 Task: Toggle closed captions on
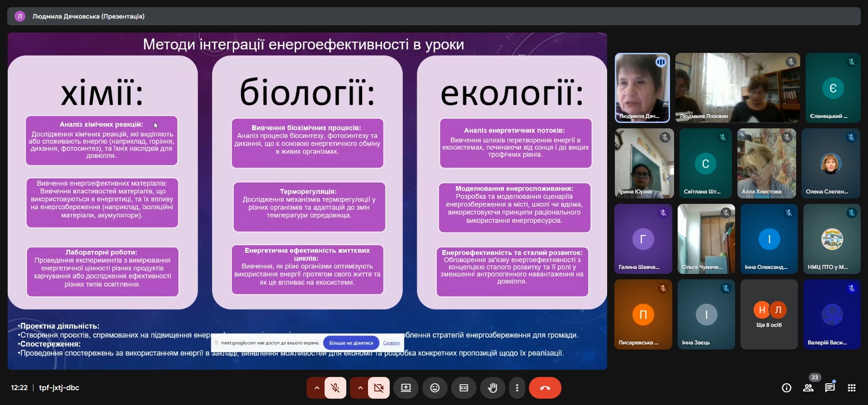tap(464, 388)
